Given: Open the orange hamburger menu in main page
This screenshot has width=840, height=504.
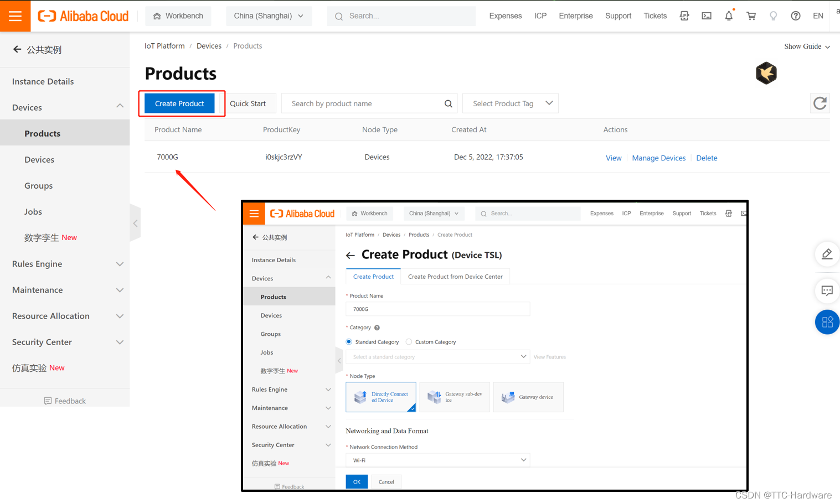Looking at the screenshot, I should 16,16.
